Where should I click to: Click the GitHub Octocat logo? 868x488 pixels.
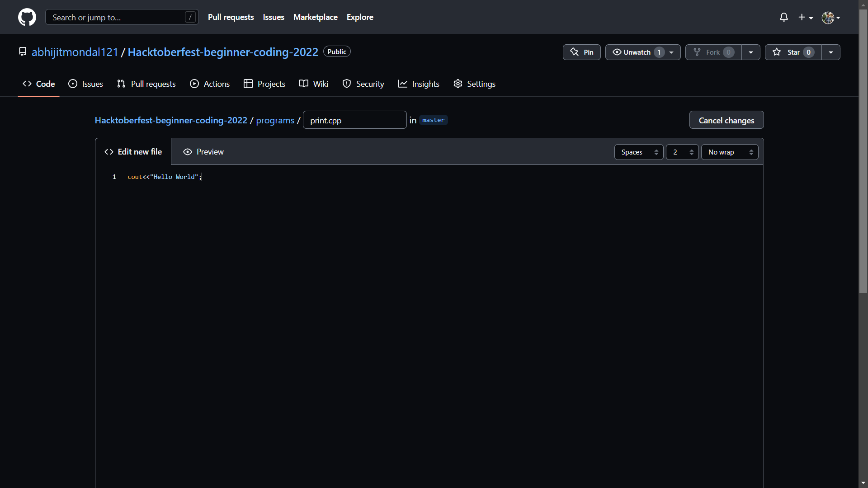pyautogui.click(x=27, y=17)
